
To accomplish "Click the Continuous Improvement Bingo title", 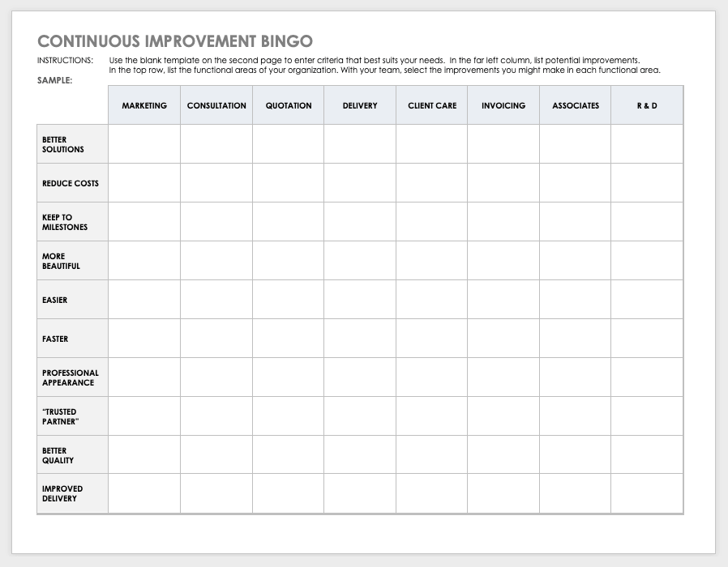I will tap(175, 41).
